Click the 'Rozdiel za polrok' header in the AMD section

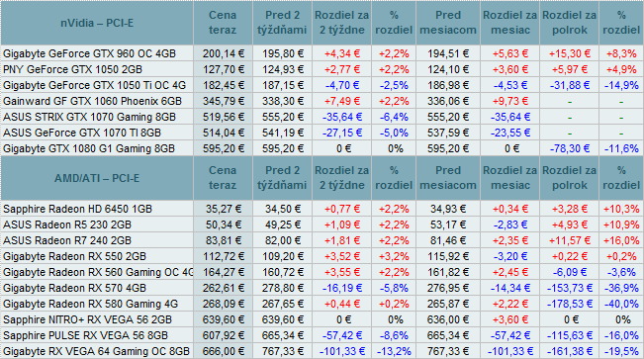tap(569, 178)
